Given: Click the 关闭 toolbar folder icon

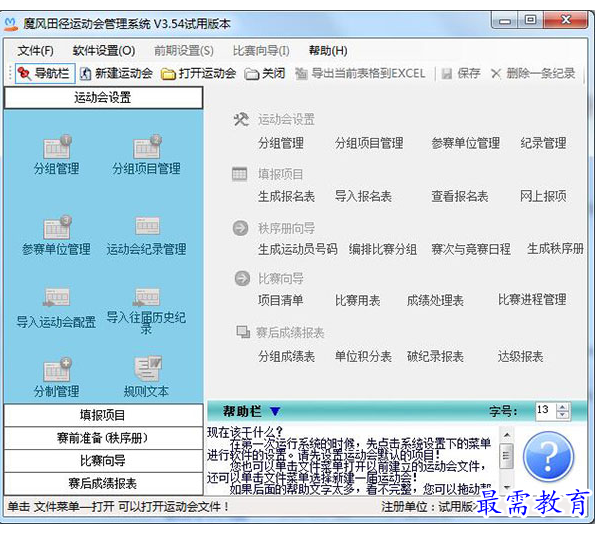Looking at the screenshot, I should click(251, 74).
